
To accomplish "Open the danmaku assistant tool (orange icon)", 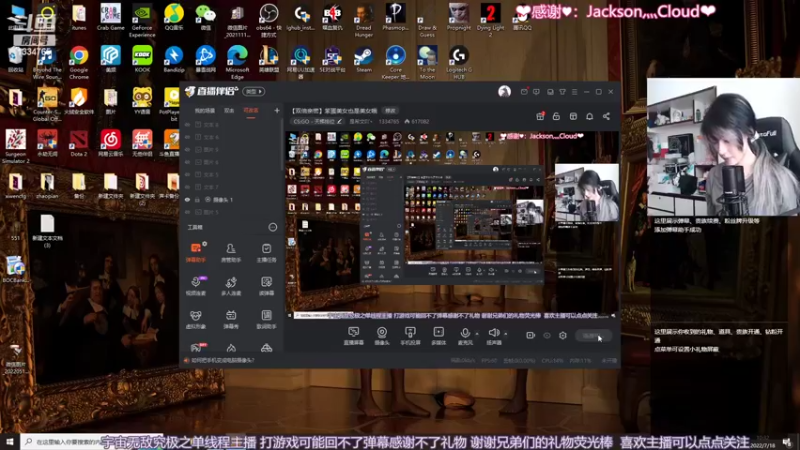I will click(196, 252).
